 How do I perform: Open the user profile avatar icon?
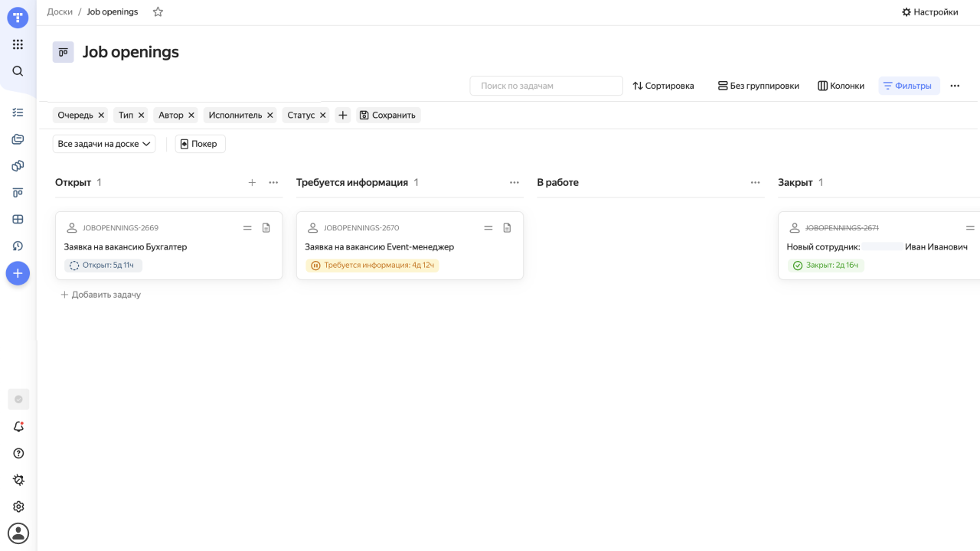click(x=18, y=533)
